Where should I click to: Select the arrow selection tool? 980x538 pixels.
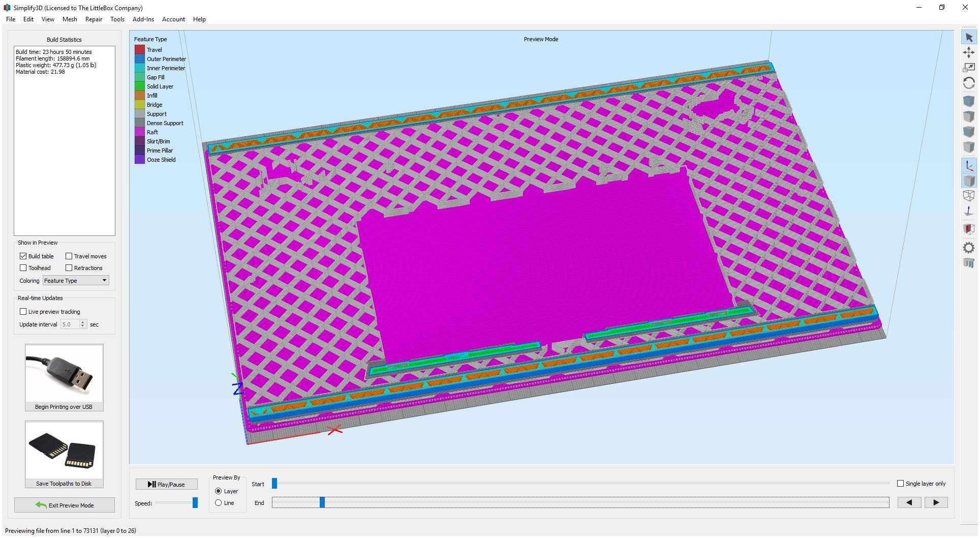click(969, 38)
